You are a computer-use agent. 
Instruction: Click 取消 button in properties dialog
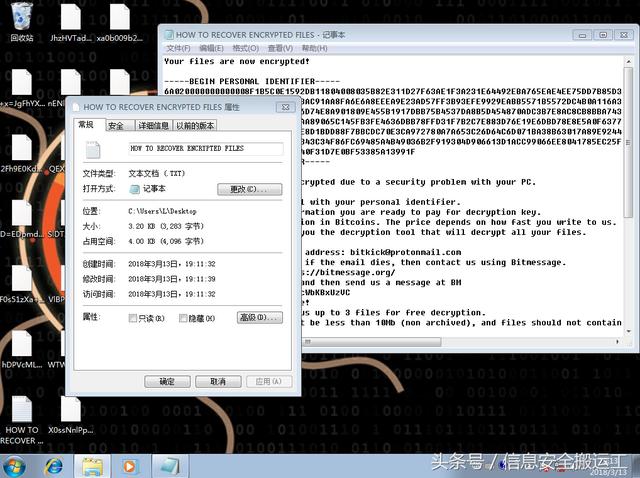(x=218, y=381)
